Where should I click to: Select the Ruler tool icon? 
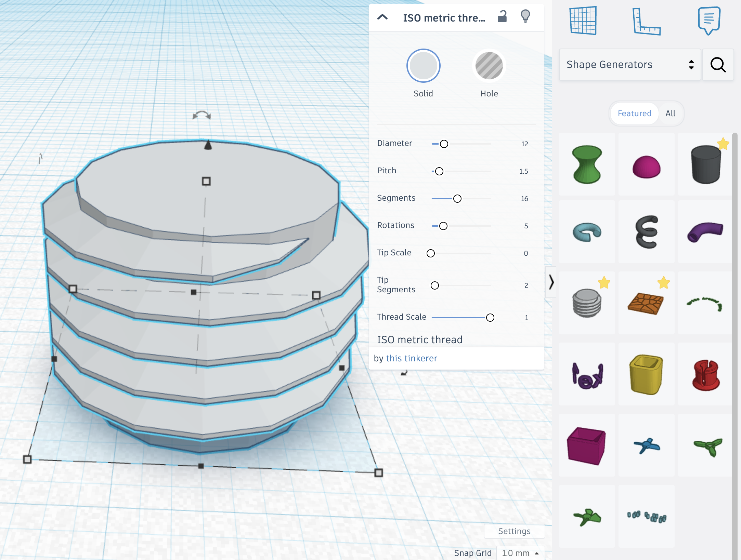tap(646, 21)
